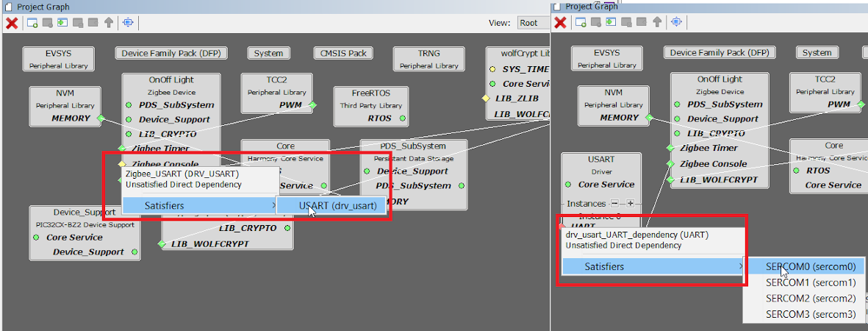868x331 pixels.
Task: Click green arrow move-into-group icon, left toolbar
Action: pyautogui.click(x=62, y=23)
